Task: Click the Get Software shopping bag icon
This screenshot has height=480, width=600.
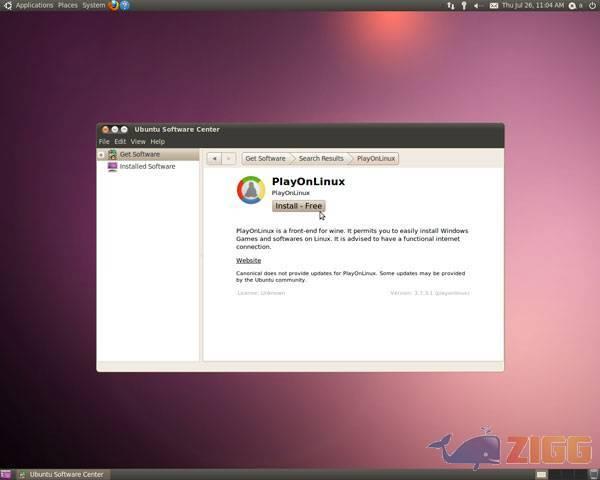Action: point(112,154)
